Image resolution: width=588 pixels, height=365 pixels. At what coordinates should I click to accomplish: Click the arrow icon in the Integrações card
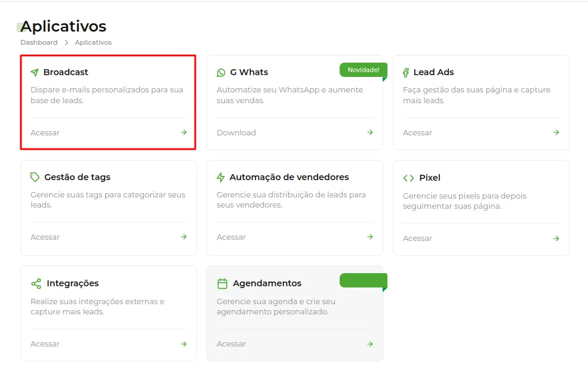(x=184, y=344)
